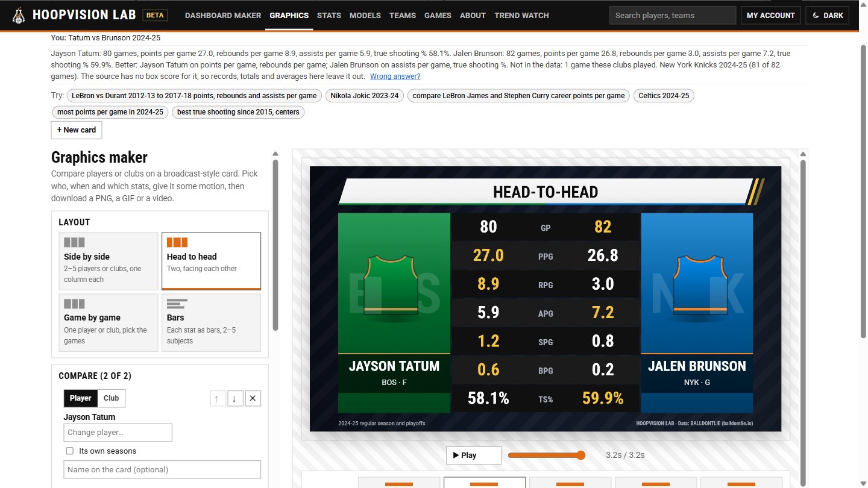
Task: Try the LeBron vs Durant suggestion chip
Action: point(194,95)
